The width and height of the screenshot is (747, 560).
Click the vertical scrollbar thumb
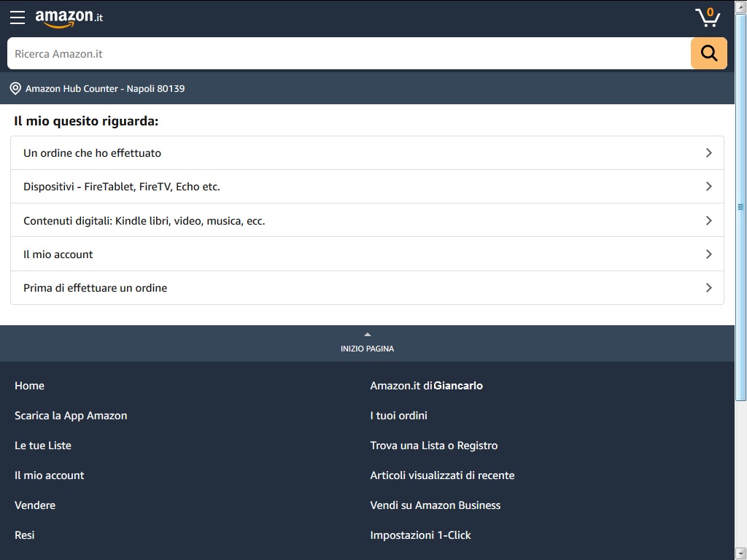point(741,207)
